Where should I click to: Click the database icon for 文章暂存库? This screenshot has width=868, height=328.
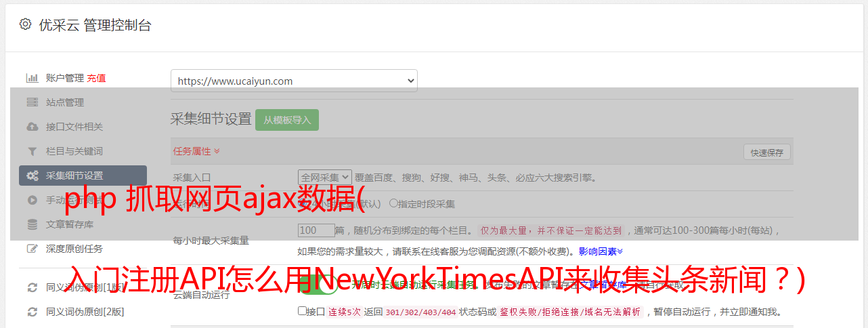pos(32,224)
